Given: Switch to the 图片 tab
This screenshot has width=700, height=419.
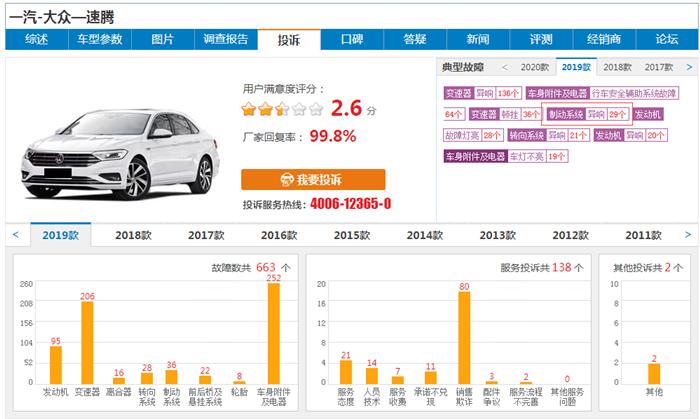Looking at the screenshot, I should coord(162,39).
